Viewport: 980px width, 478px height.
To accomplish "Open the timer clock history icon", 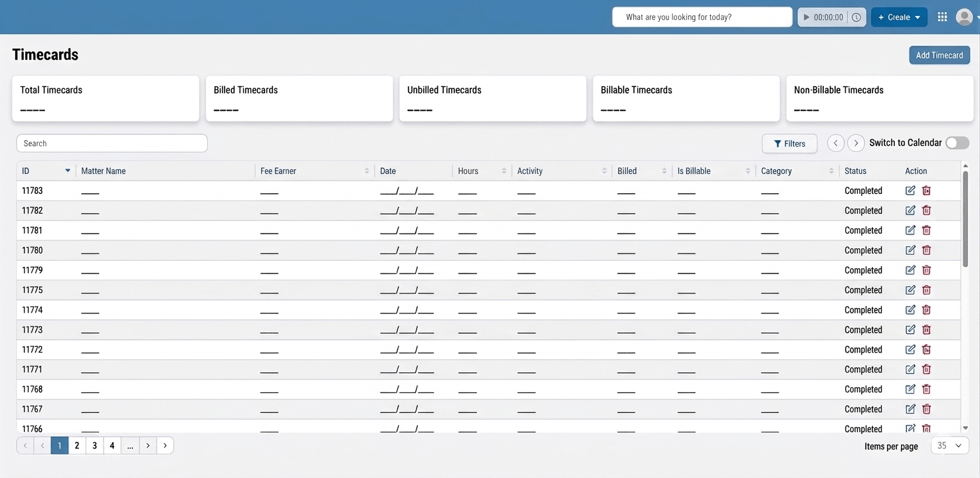I will point(856,17).
